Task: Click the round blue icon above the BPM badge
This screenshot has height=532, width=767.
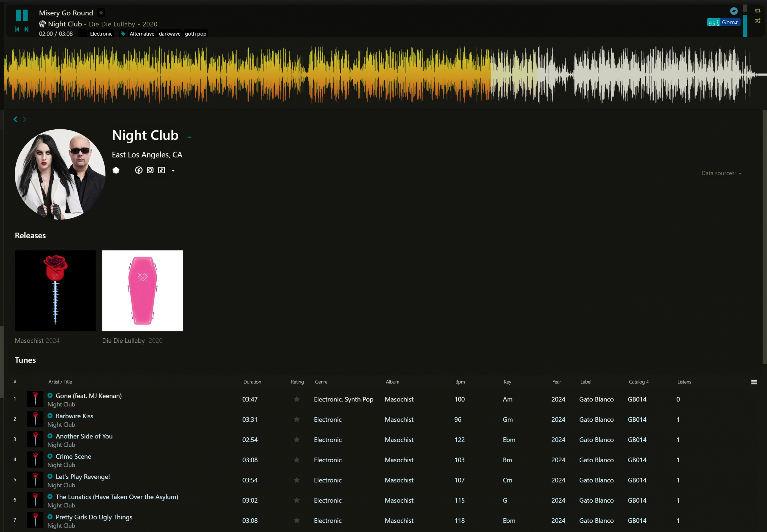Action: coord(734,11)
